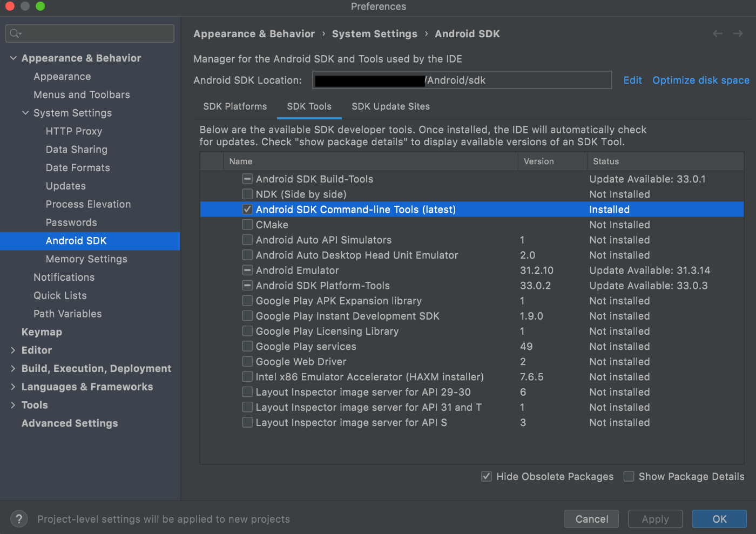This screenshot has height=534, width=756.
Task: Select Google Play Licensing Library row
Action: 472,331
